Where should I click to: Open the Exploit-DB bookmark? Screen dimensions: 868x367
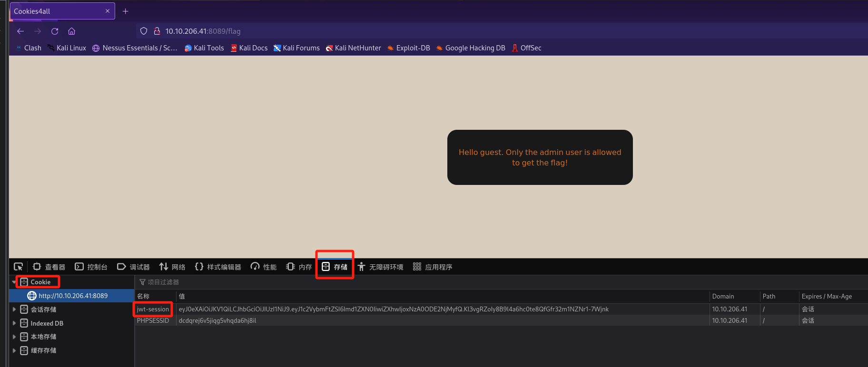(x=408, y=48)
